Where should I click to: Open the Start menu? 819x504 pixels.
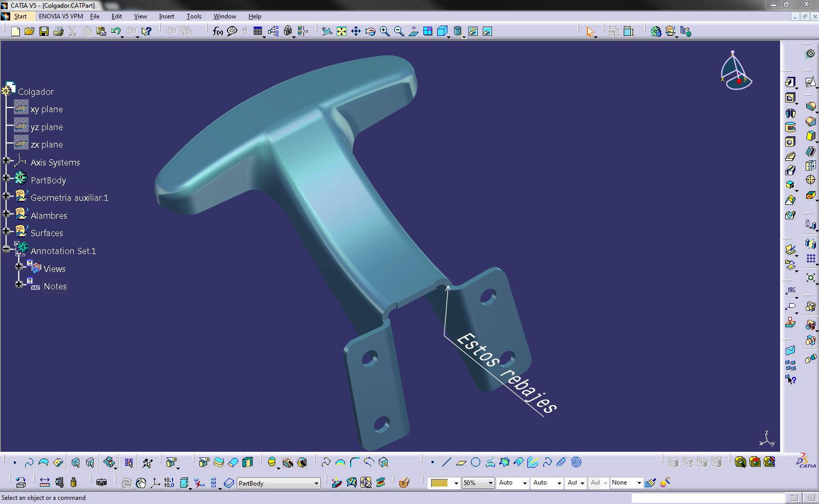[x=21, y=16]
